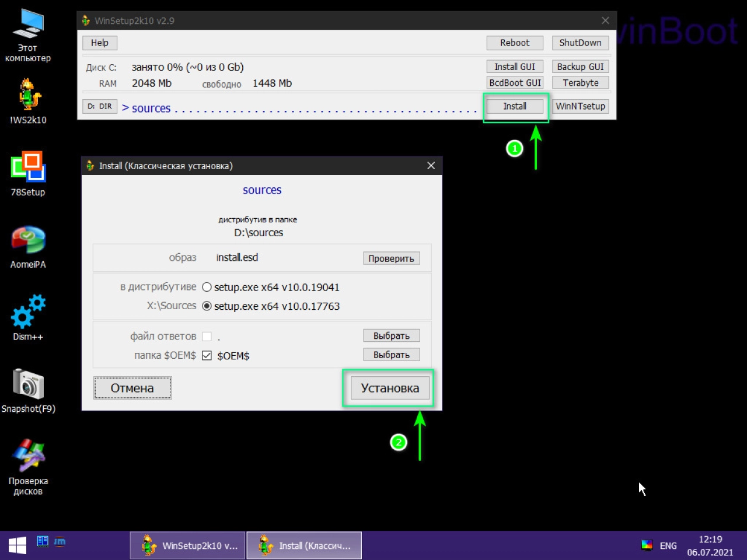Switch to WinSetup2k10 taskbar button
This screenshot has width=747, height=560.
187,545
